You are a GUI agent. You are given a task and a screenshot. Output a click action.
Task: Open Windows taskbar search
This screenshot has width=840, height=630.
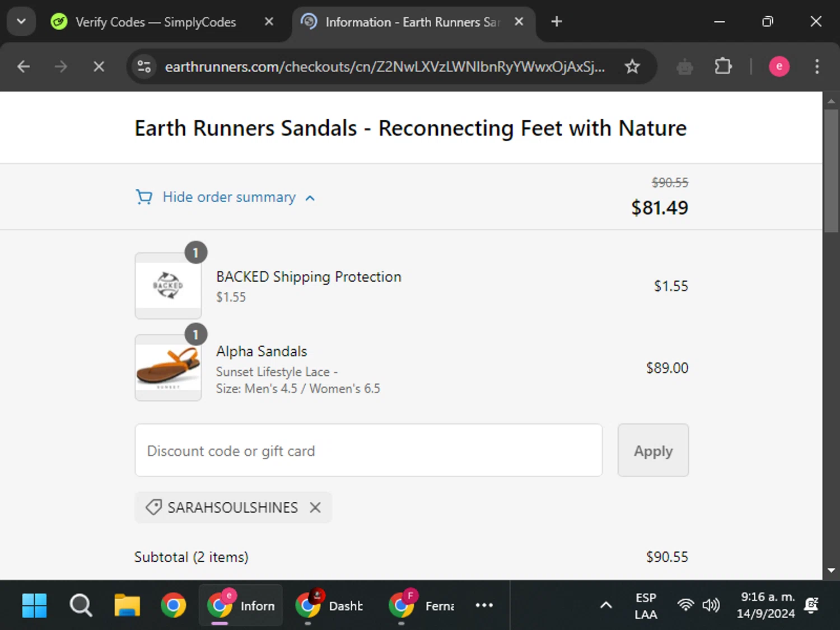(81, 605)
